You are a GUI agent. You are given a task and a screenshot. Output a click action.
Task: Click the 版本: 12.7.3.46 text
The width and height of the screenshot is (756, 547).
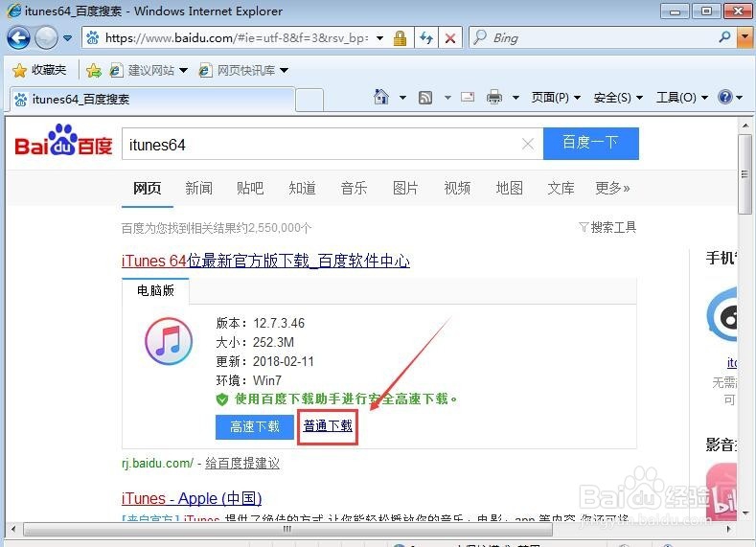point(261,323)
